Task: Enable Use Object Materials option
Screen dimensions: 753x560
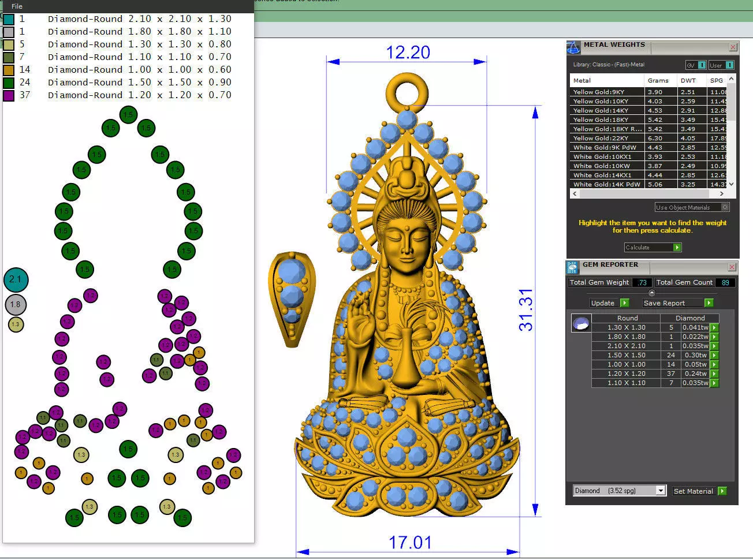Action: point(692,207)
